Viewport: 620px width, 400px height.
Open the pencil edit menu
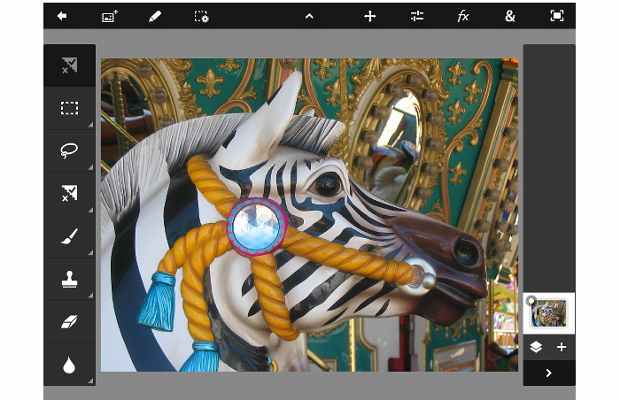tap(155, 16)
